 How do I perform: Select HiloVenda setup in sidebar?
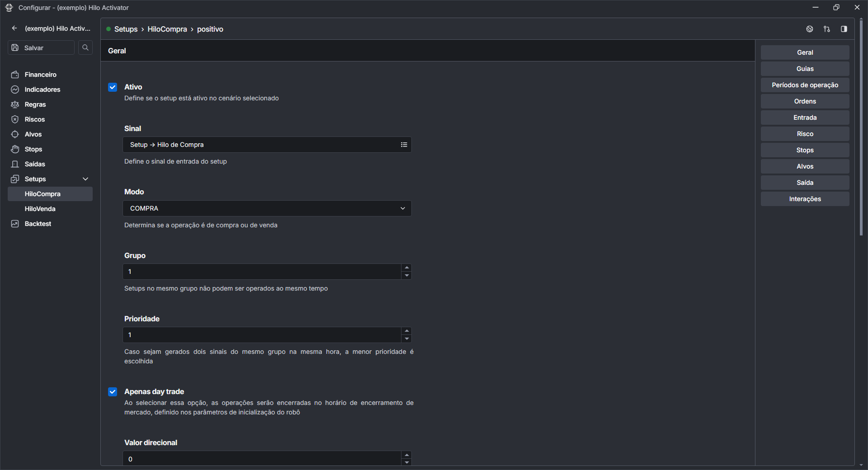click(x=40, y=209)
